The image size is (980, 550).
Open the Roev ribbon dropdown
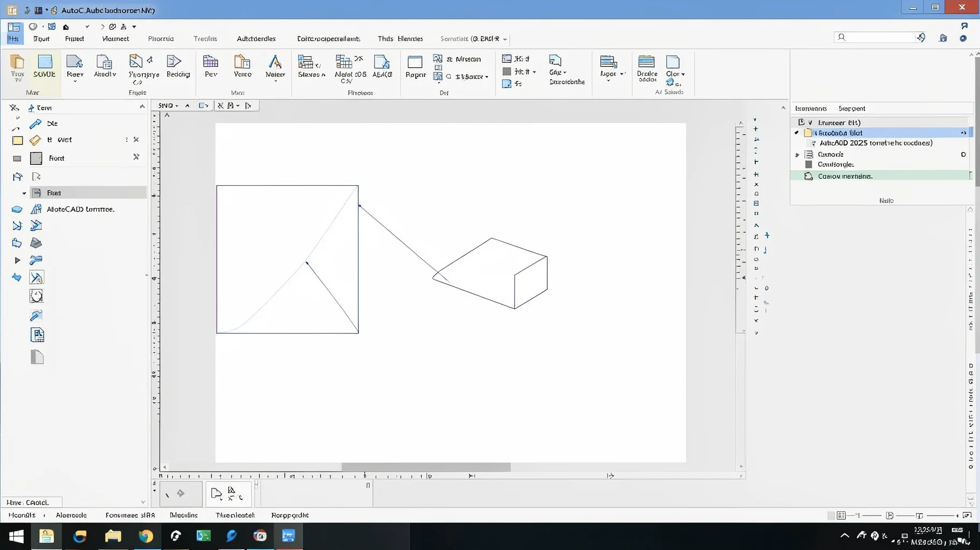[x=75, y=81]
